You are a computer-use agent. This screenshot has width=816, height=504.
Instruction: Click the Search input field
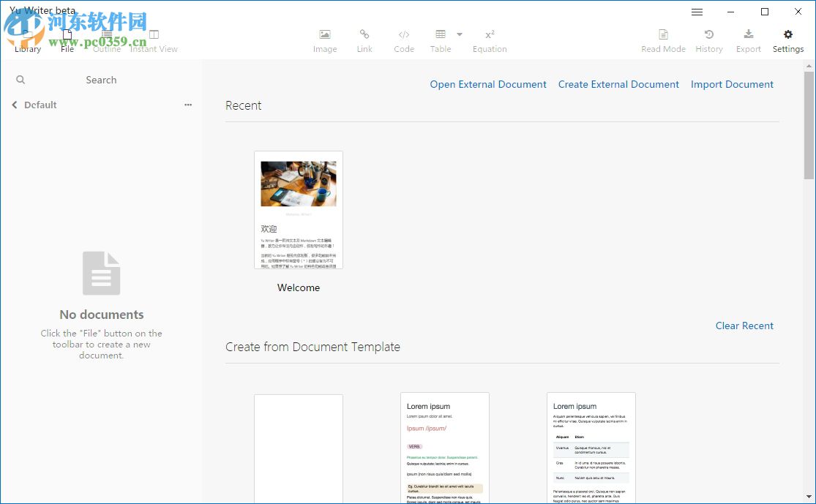click(x=101, y=80)
